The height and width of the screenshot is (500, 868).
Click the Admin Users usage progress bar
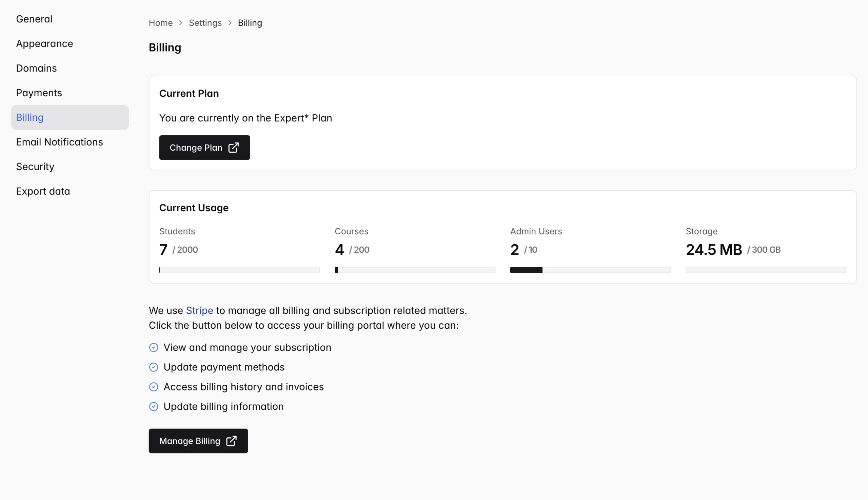point(590,270)
